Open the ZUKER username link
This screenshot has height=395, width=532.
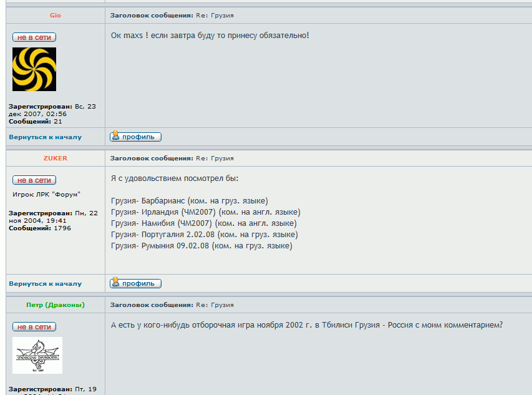(56, 158)
